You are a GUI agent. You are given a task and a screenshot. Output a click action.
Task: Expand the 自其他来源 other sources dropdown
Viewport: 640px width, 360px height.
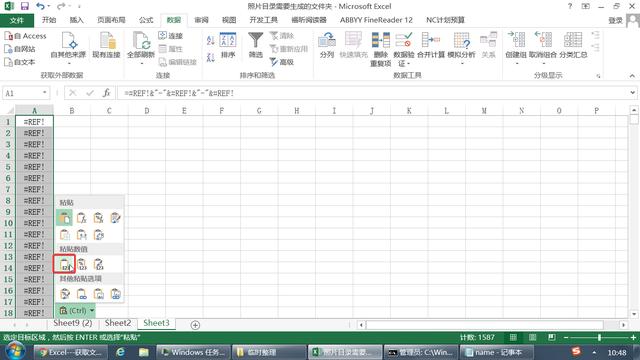[69, 63]
